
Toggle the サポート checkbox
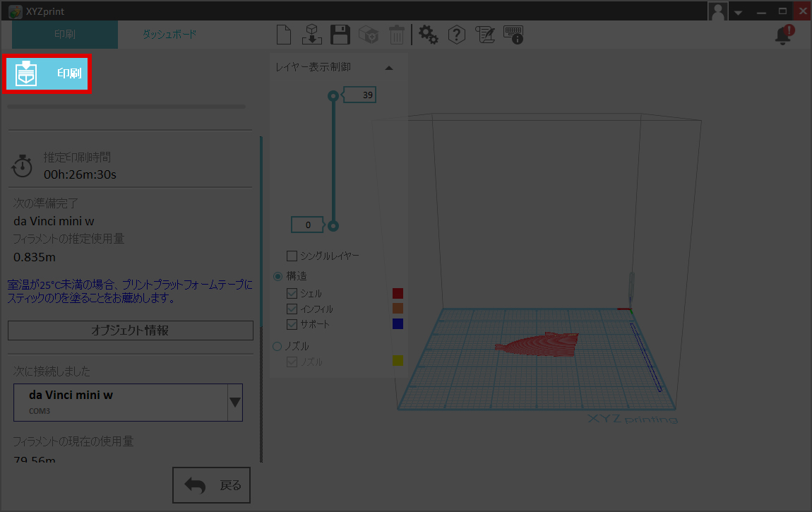click(x=292, y=325)
